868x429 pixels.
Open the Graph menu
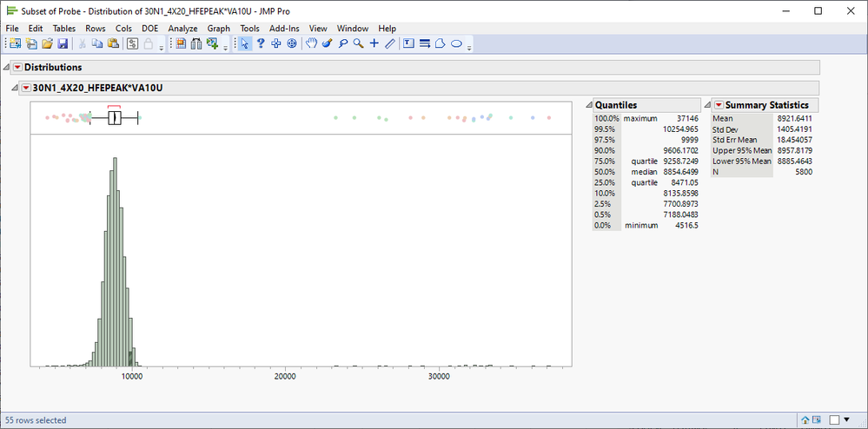pyautogui.click(x=218, y=28)
